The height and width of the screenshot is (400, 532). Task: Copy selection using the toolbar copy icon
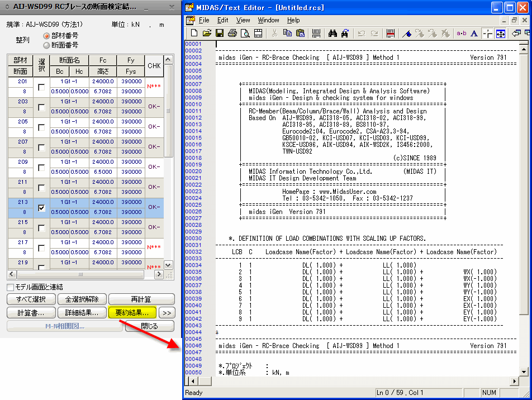pos(287,34)
